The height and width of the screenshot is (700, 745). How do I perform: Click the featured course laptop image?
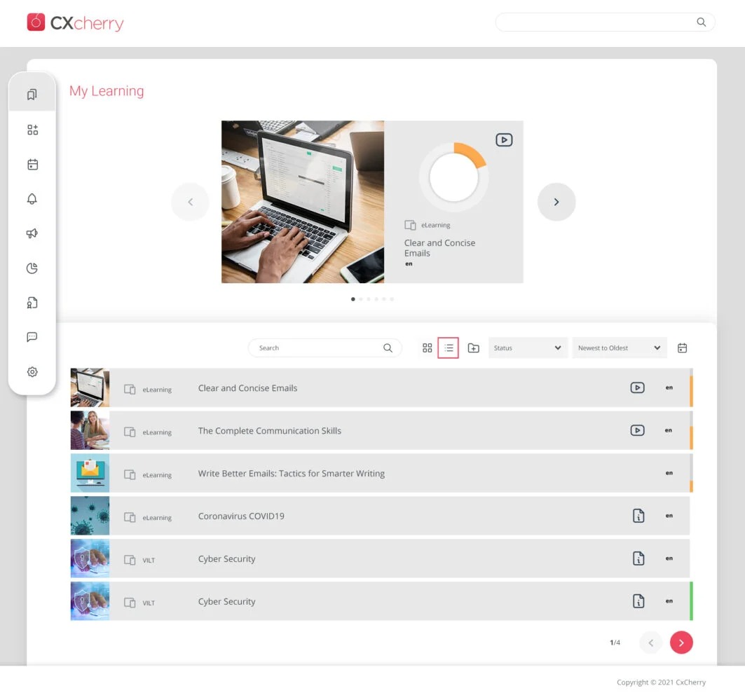303,202
